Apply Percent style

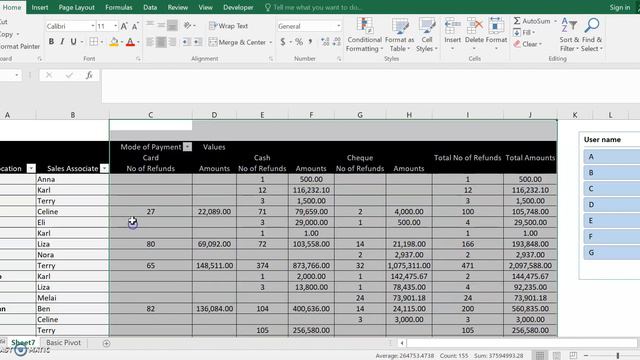(x=299, y=42)
